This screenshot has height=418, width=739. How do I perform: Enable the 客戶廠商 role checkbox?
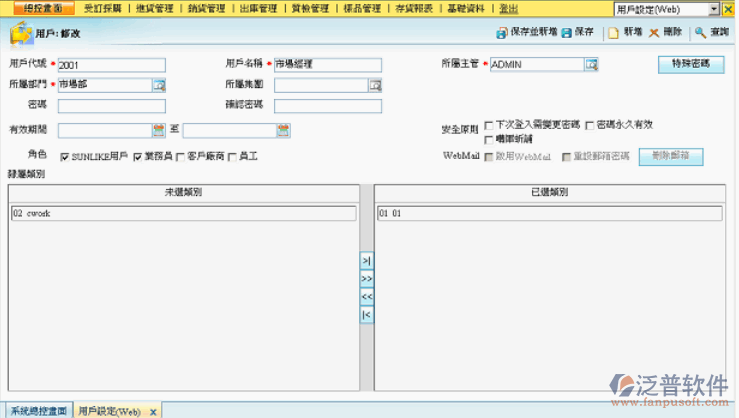pyautogui.click(x=180, y=157)
